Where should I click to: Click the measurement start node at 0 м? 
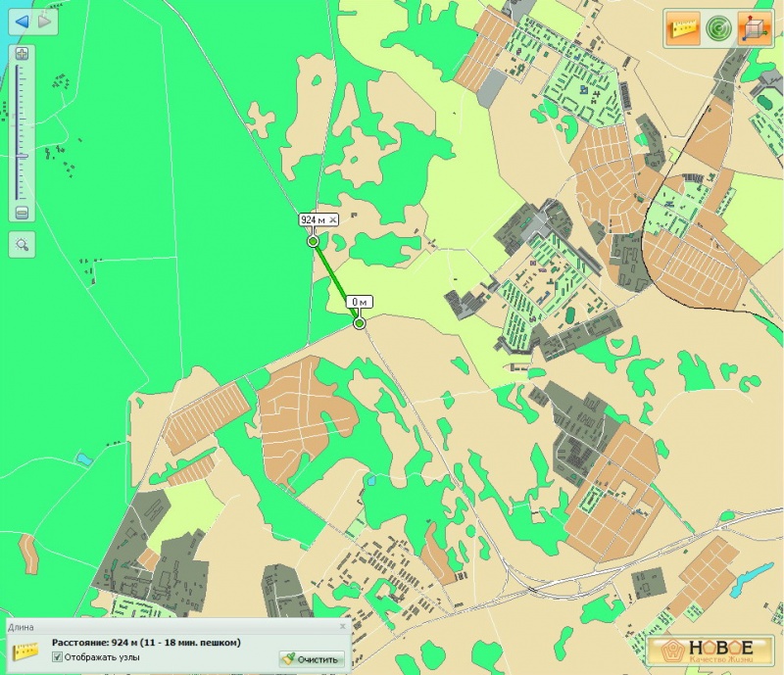point(360,323)
